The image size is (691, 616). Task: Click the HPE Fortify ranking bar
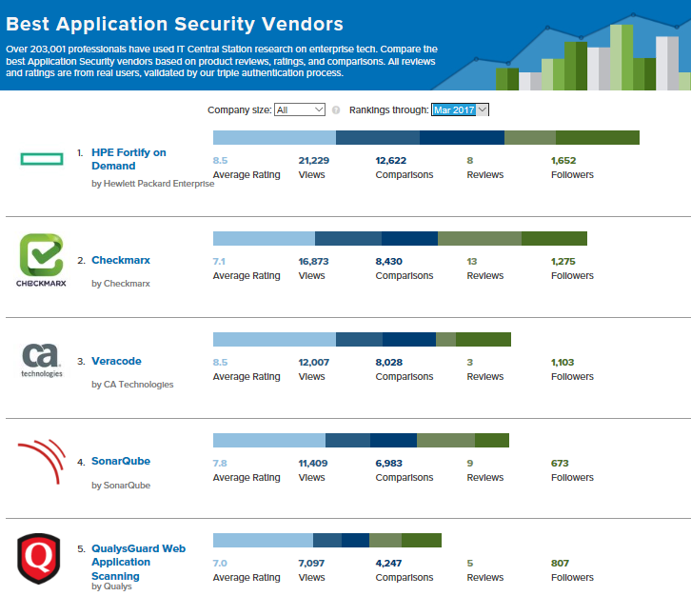point(426,137)
